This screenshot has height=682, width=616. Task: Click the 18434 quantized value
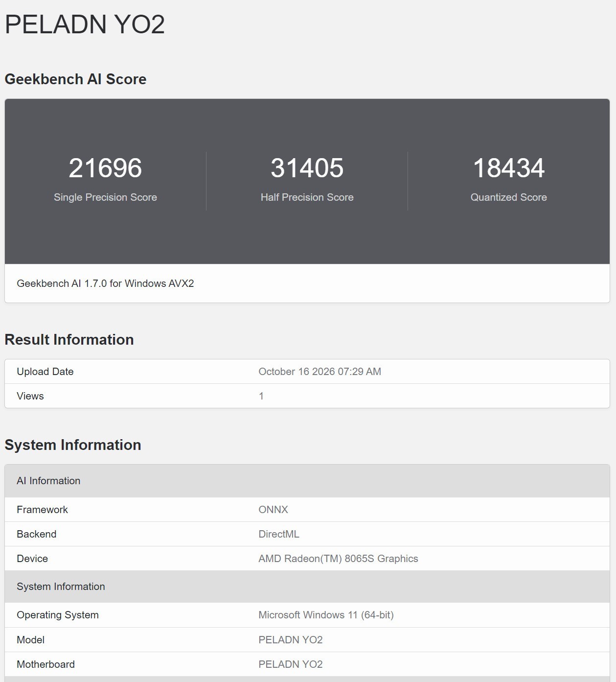[x=509, y=168]
